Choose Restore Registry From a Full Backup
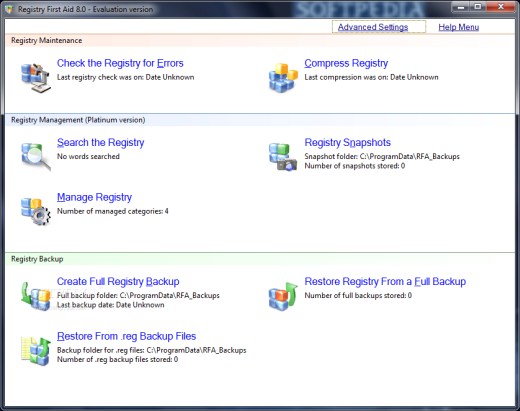 (385, 281)
